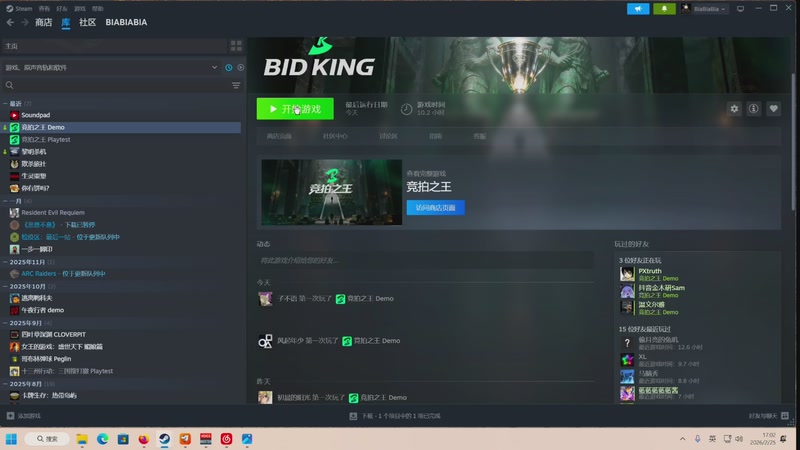Open the Steam menu
This screenshot has height=450, width=800.
(x=19, y=9)
